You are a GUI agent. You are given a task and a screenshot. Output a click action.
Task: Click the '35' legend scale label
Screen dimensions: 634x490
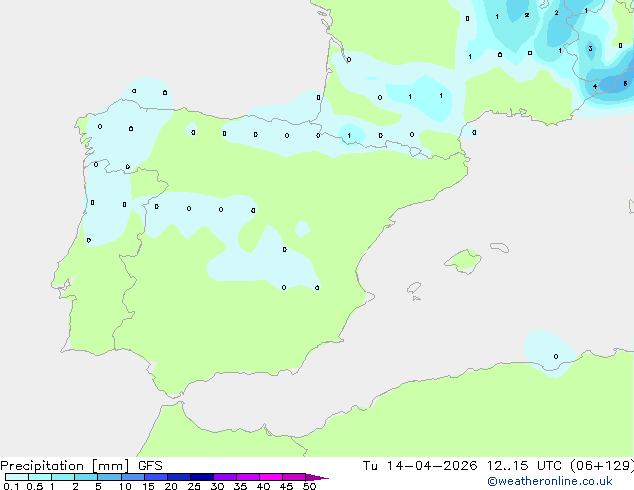click(240, 486)
